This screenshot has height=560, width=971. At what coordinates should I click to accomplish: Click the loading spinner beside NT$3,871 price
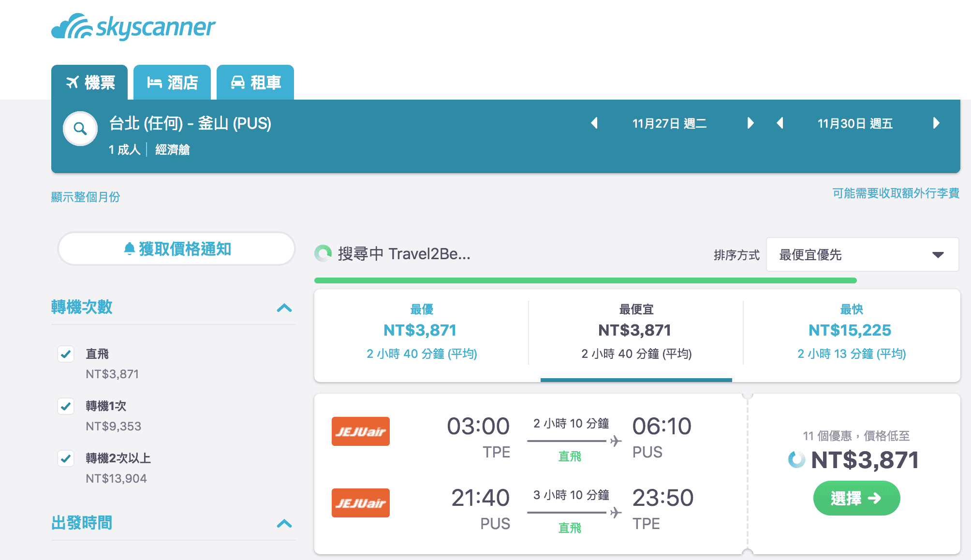pyautogui.click(x=796, y=459)
